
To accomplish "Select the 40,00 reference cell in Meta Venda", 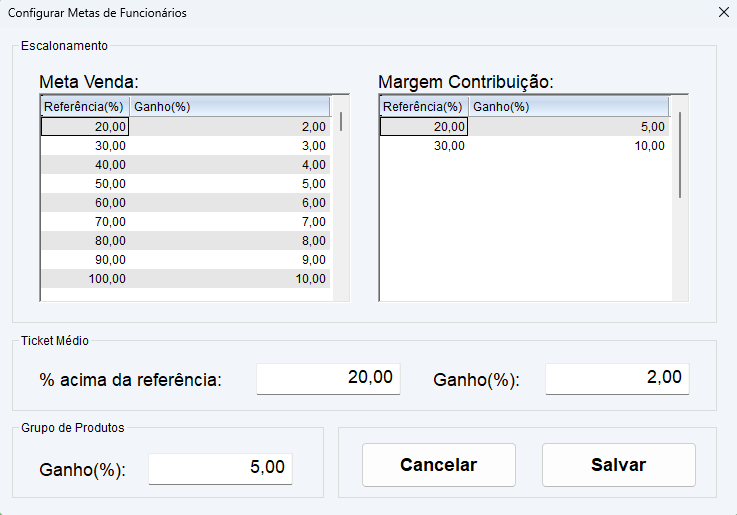I will (85, 164).
